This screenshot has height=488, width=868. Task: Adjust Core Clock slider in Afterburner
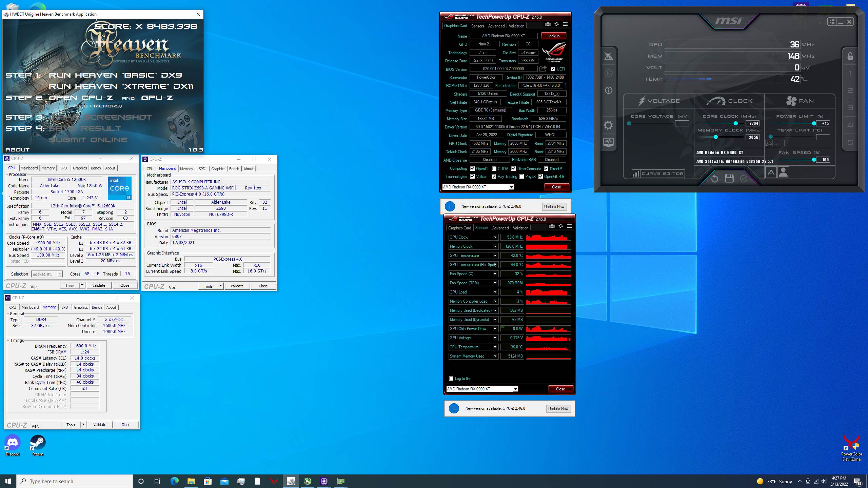point(735,123)
